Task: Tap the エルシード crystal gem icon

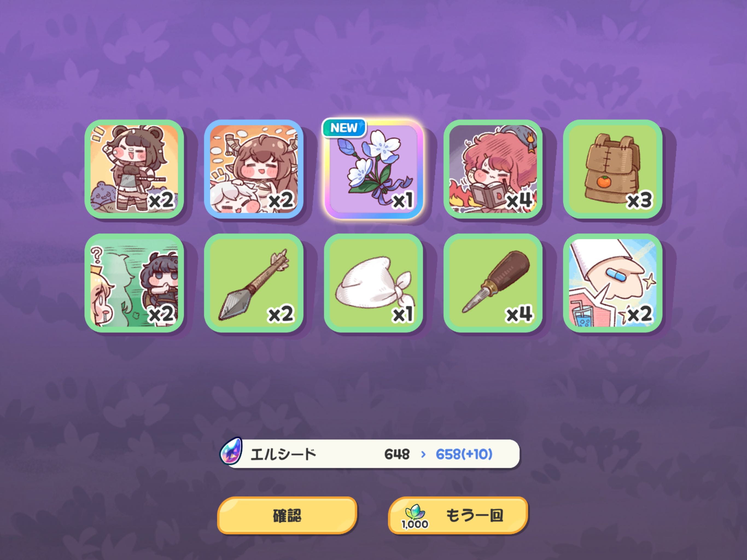Action: (x=231, y=451)
